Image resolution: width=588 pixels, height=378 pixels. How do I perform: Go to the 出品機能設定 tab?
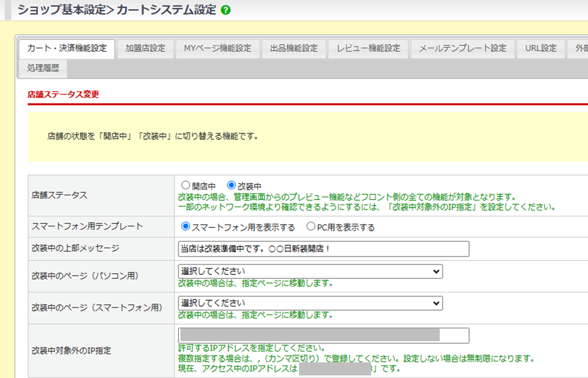[x=294, y=48]
